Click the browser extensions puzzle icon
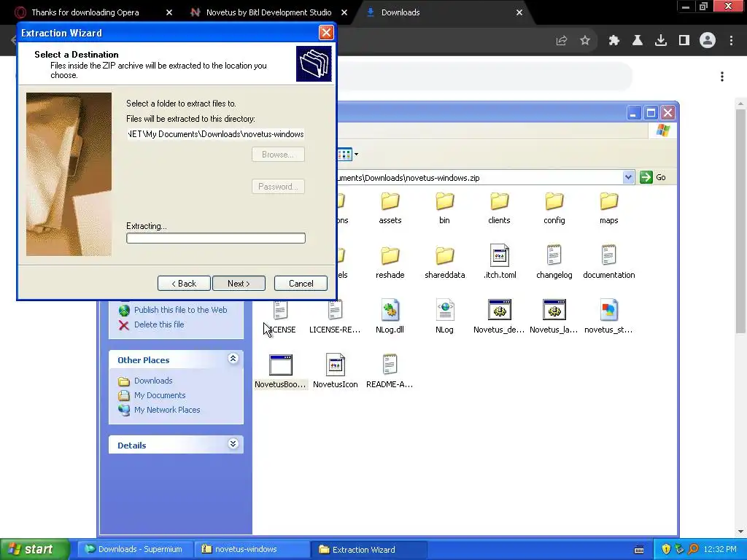 click(614, 41)
